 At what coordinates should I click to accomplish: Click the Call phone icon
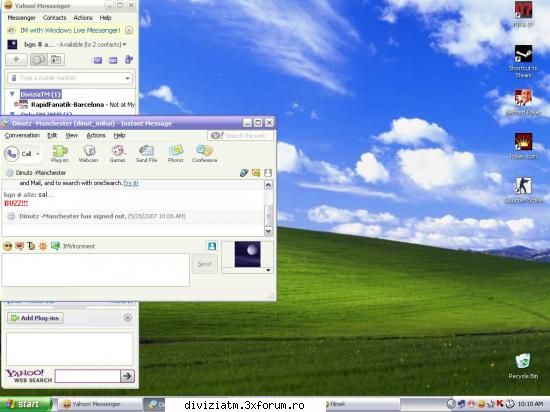(12, 154)
